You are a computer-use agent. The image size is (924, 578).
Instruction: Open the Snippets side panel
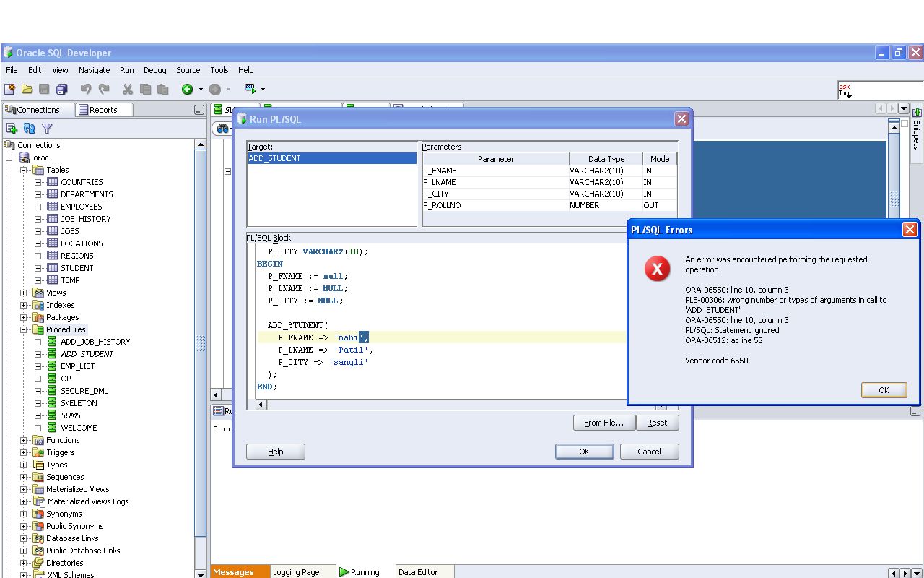[917, 130]
